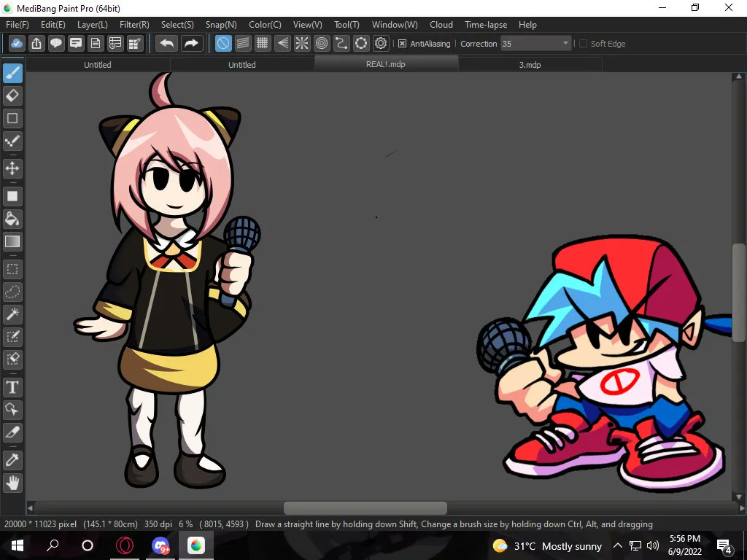Image resolution: width=747 pixels, height=560 pixels.
Task: Select the Brush tool
Action: click(12, 74)
